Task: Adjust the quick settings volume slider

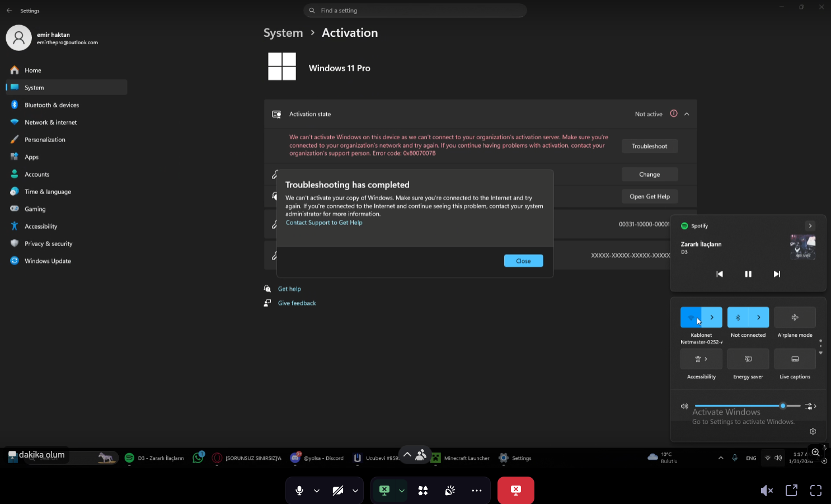Action: pos(748,406)
